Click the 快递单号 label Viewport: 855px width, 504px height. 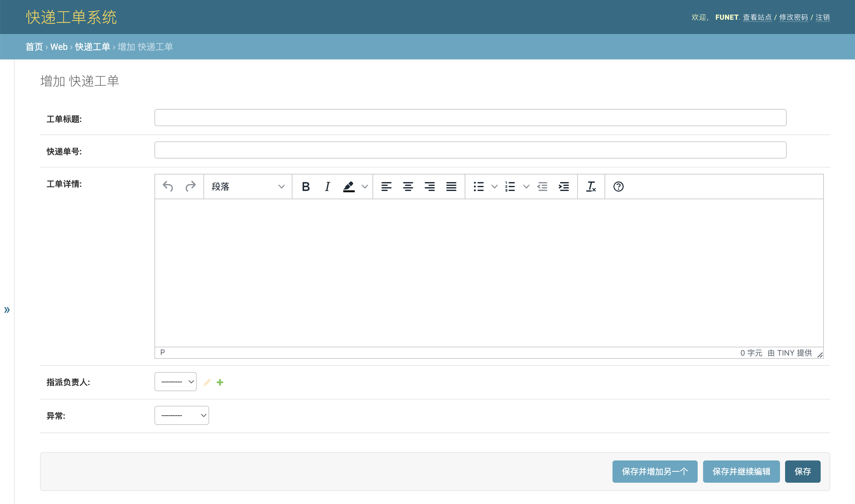[64, 152]
